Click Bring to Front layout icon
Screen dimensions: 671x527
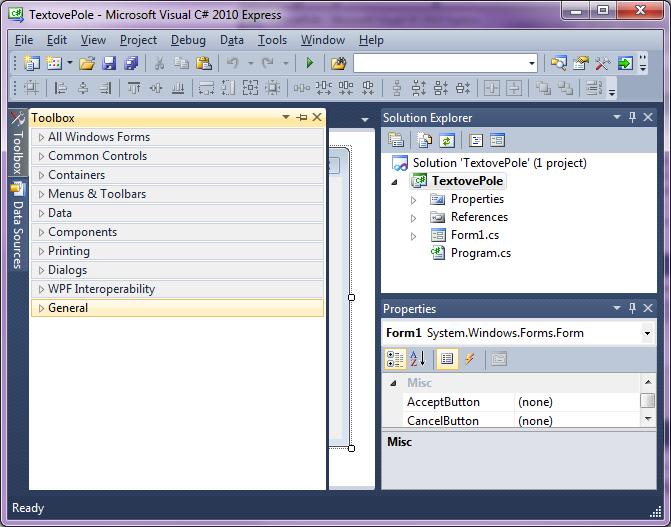pos(543,88)
